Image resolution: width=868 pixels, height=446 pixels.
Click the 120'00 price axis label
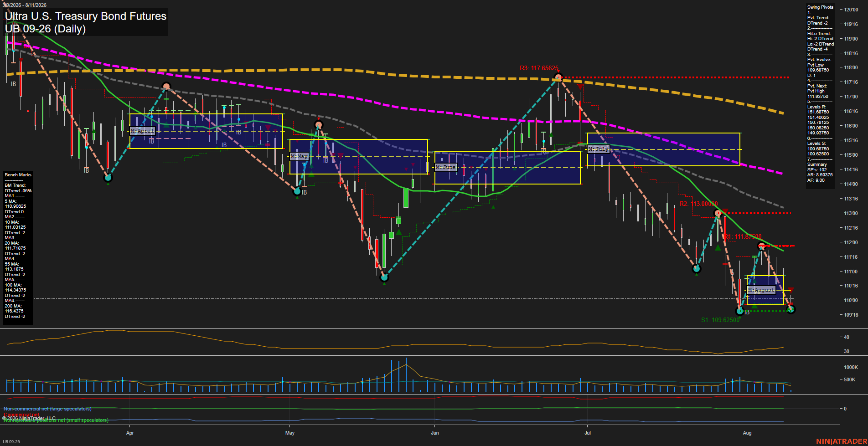(x=851, y=10)
